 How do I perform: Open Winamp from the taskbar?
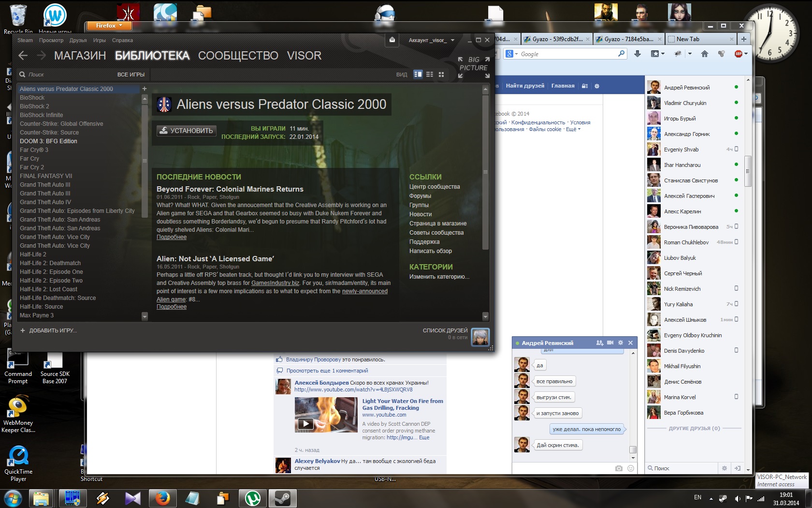[102, 498]
